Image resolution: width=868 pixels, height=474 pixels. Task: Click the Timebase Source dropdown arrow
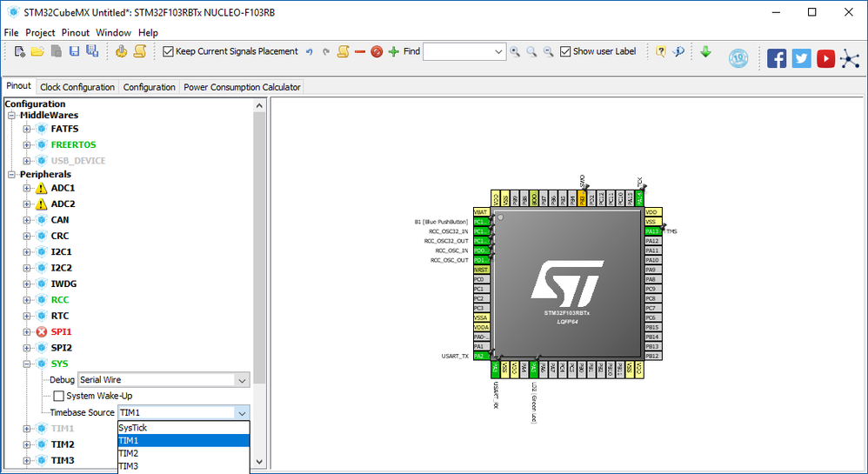coord(242,412)
